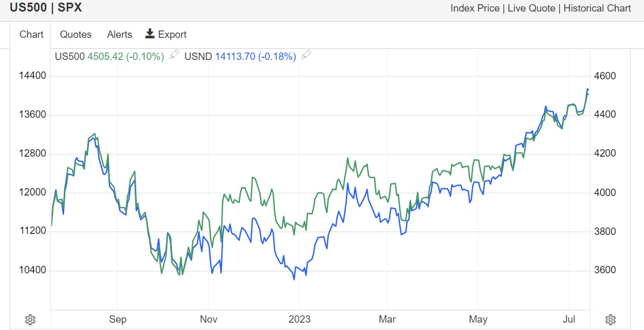644x330 pixels.
Task: Click the Mar label on time axis
Action: pyautogui.click(x=387, y=319)
